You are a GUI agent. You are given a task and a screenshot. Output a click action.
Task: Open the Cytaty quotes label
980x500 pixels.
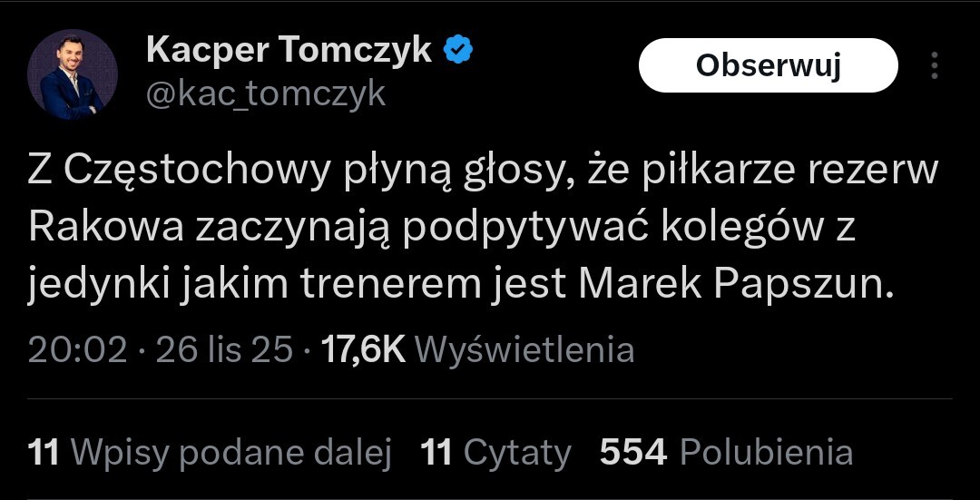[x=517, y=451]
